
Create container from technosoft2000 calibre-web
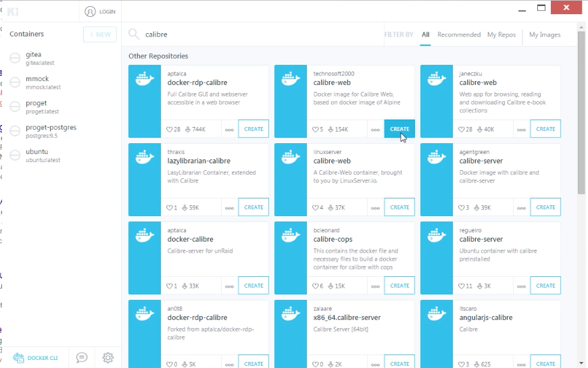399,129
